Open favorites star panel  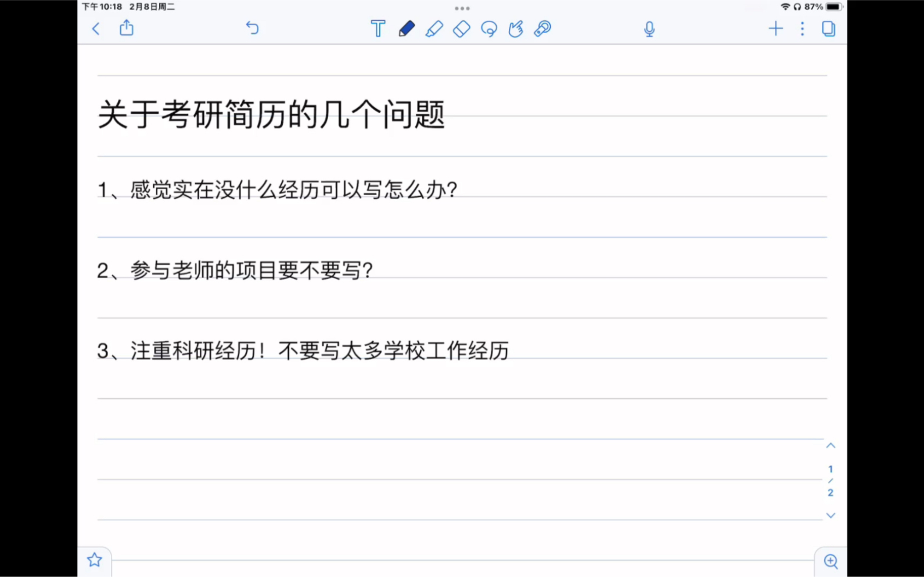[x=95, y=560]
